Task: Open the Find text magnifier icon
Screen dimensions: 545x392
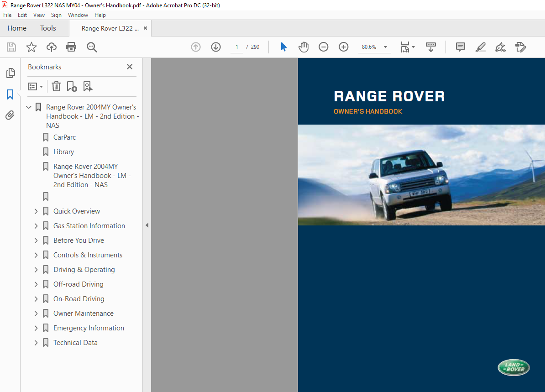Action: click(x=92, y=47)
